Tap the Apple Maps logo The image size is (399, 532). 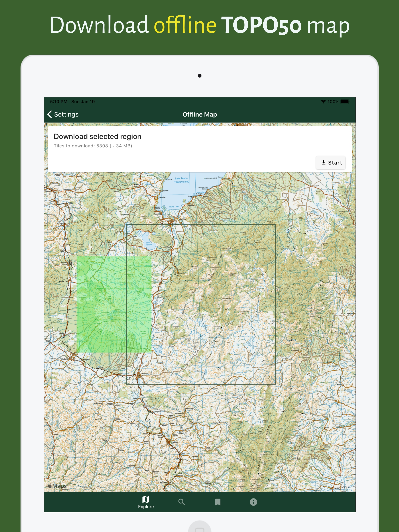57,486
